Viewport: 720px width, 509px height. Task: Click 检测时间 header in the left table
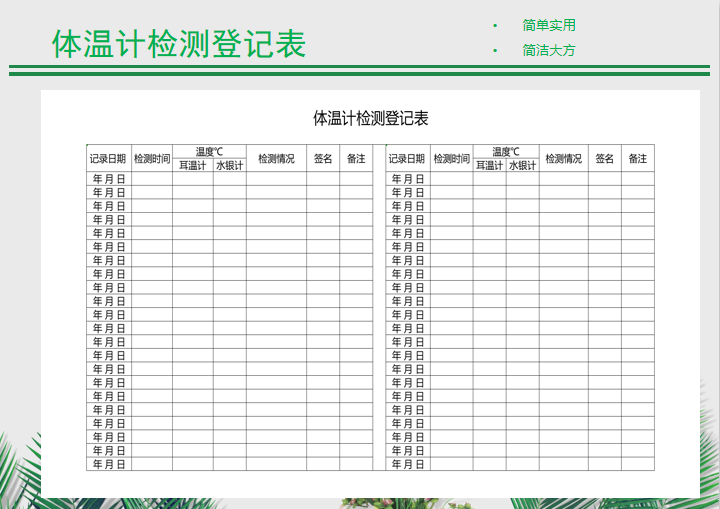tap(152, 158)
